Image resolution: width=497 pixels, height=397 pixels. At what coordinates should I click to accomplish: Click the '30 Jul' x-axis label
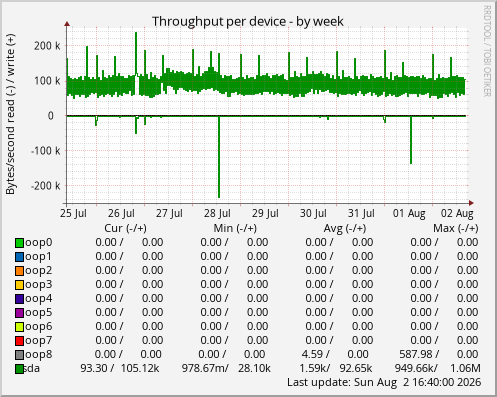click(313, 213)
